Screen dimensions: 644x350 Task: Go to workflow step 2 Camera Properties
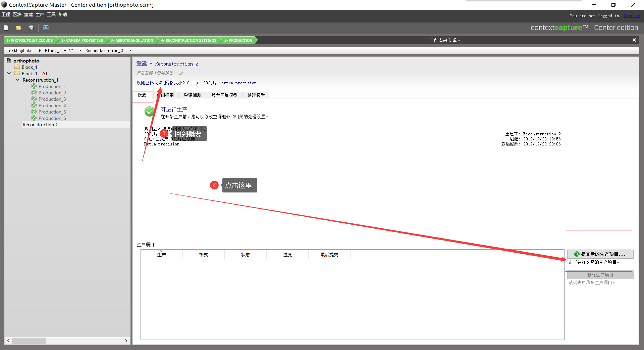82,40
